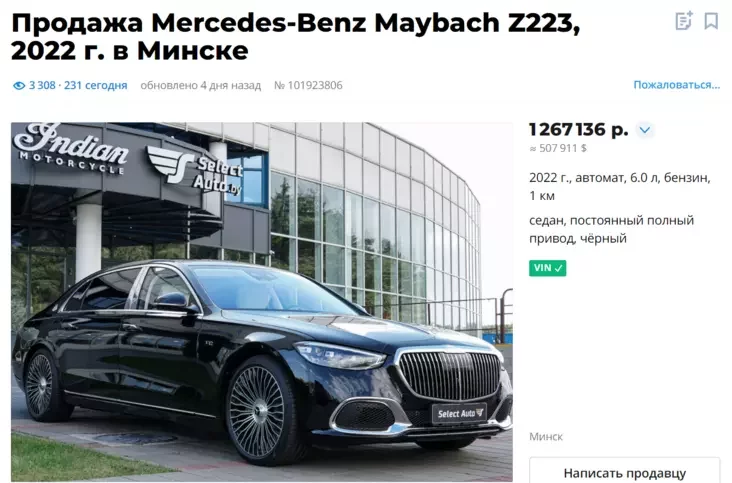732x483 pixels.
Task: Click the 'Пожаловаться...' report link
Action: pyautogui.click(x=676, y=85)
